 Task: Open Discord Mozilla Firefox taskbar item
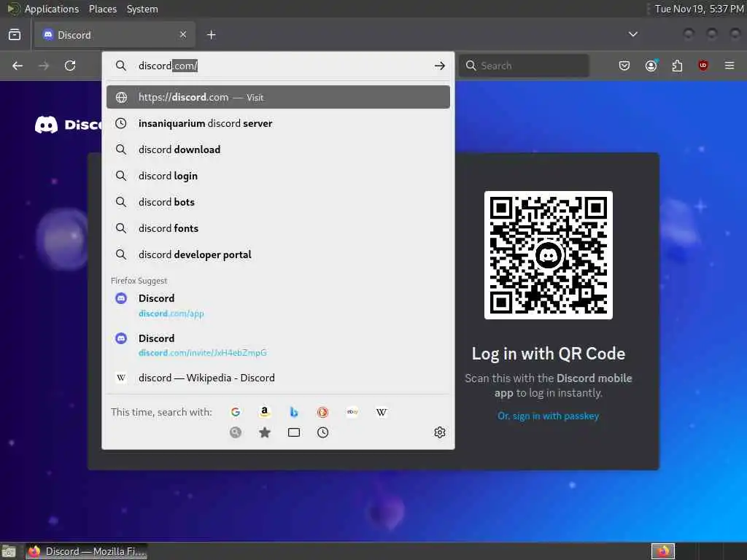click(x=86, y=551)
